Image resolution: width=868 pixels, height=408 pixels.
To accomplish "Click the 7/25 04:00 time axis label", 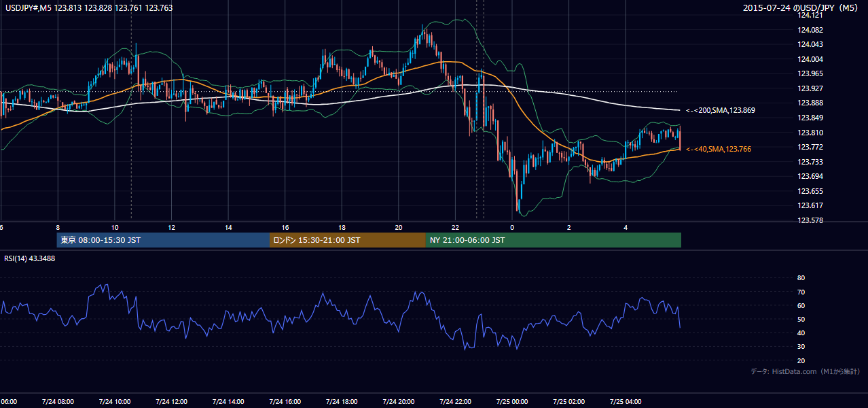I will click(x=626, y=402).
